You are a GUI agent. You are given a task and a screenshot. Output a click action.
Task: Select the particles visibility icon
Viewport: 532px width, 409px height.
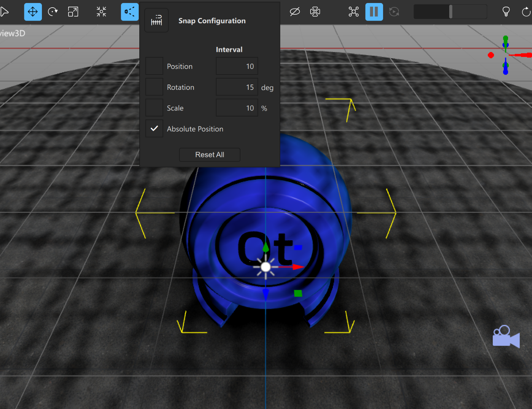pos(315,12)
